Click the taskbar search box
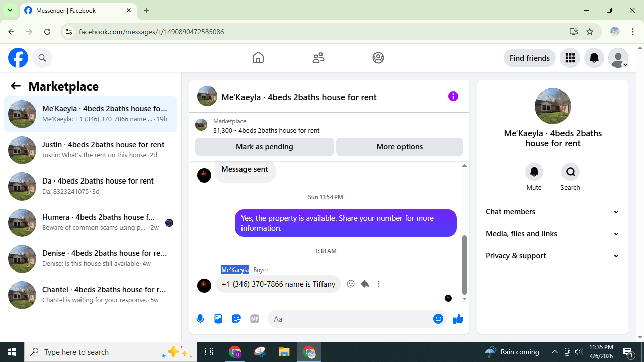The image size is (644, 362). click(111, 352)
